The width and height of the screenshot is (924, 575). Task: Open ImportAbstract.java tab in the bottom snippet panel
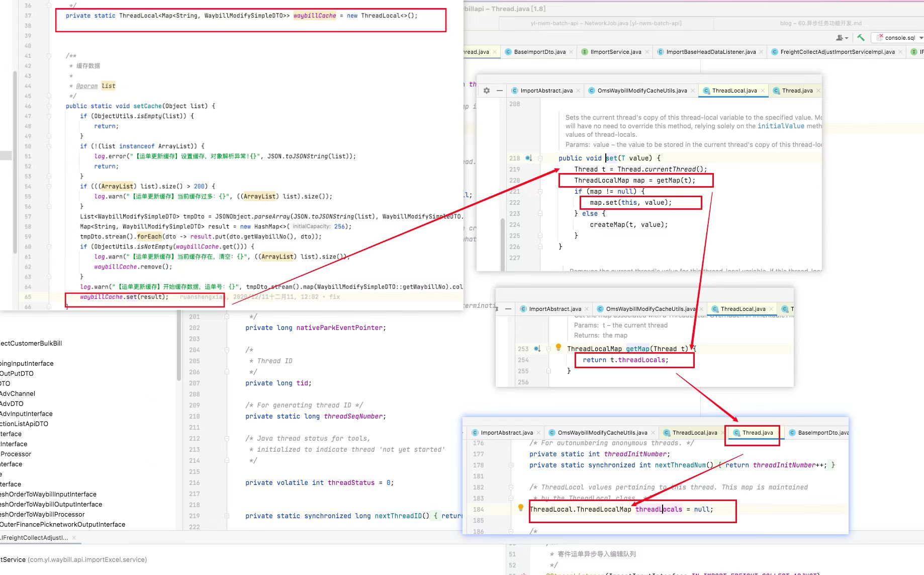tap(507, 433)
